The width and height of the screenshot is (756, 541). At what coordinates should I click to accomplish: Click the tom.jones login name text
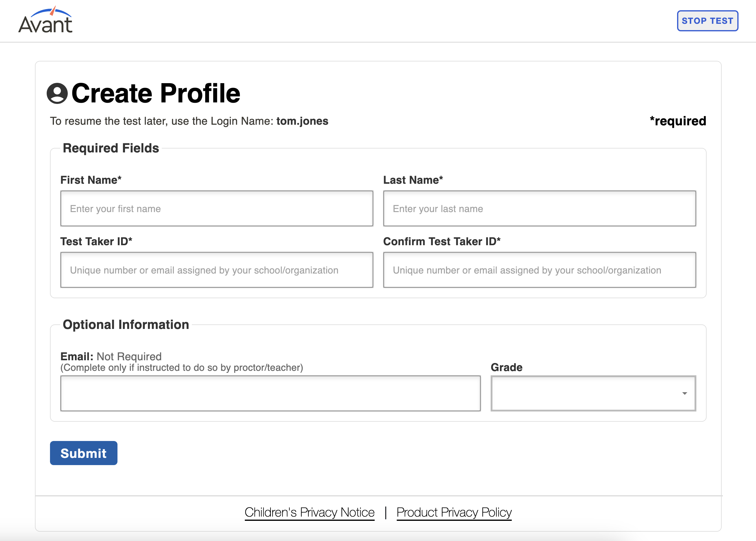coord(302,121)
